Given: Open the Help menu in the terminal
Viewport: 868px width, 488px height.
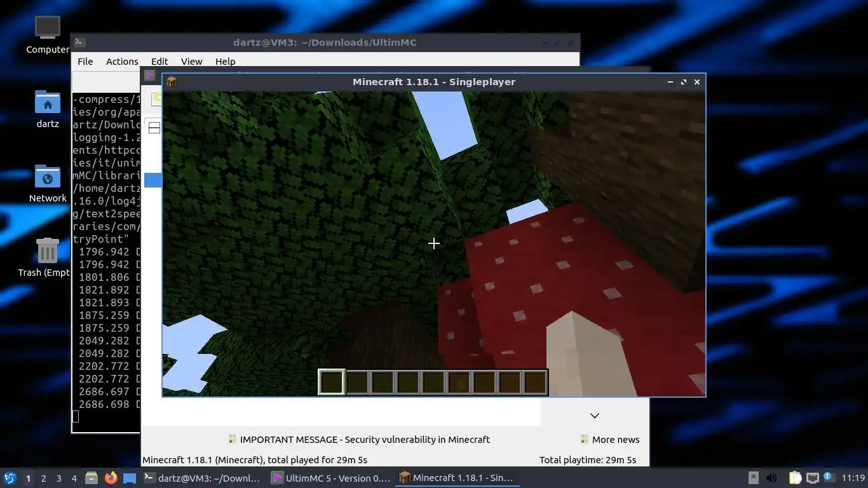Looking at the screenshot, I should (225, 62).
